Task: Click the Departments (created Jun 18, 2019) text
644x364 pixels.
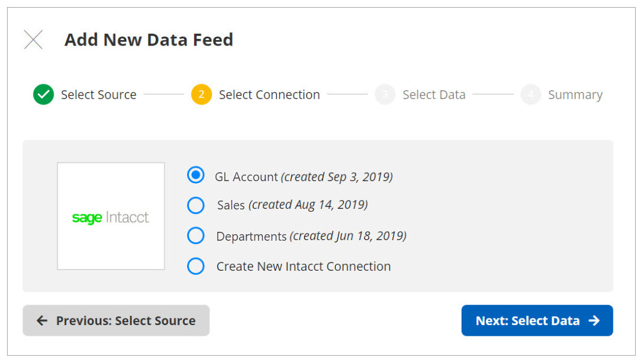Action: (x=311, y=237)
